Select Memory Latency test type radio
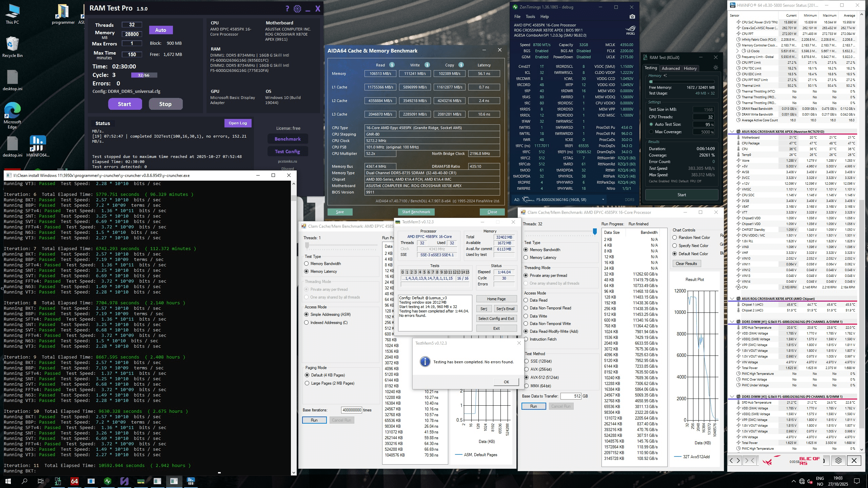 tap(526, 258)
